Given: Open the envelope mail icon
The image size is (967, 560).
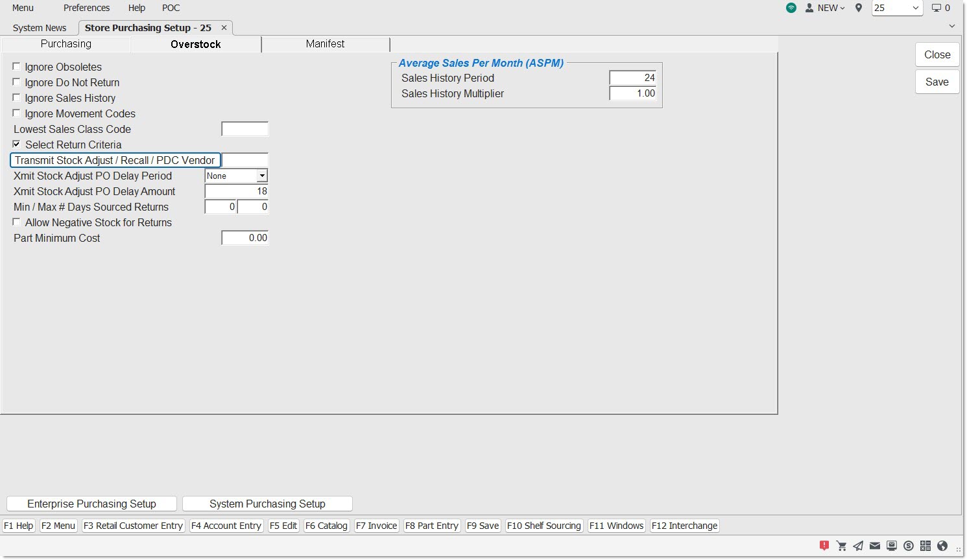Looking at the screenshot, I should pos(875,546).
